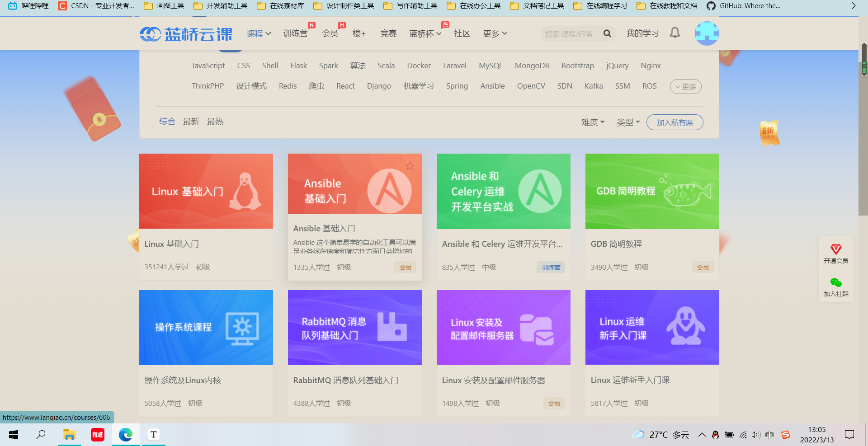Viewport: 868px width, 446px height.
Task: Click the Sogou input method tray icon
Action: [786, 435]
